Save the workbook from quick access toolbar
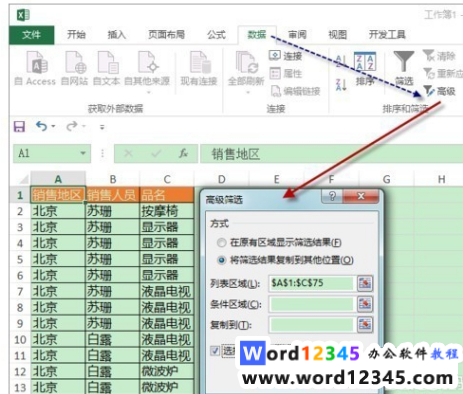Image resolution: width=463 pixels, height=394 pixels. click(x=19, y=127)
